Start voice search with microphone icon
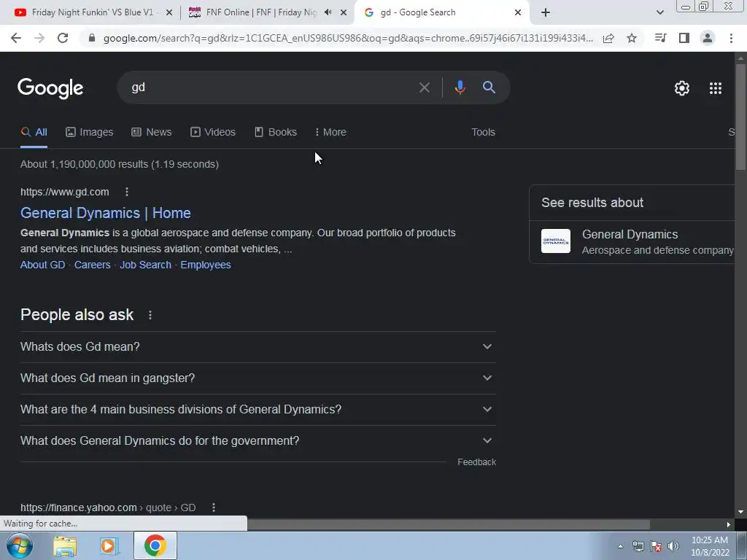Image resolution: width=747 pixels, height=560 pixels. coord(460,87)
